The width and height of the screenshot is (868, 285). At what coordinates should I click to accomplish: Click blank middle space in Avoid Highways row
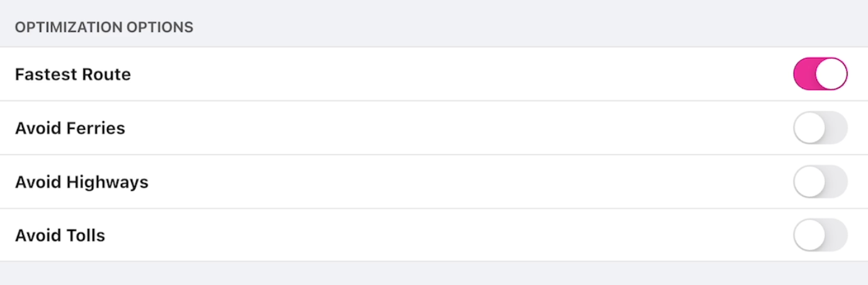pos(441,182)
